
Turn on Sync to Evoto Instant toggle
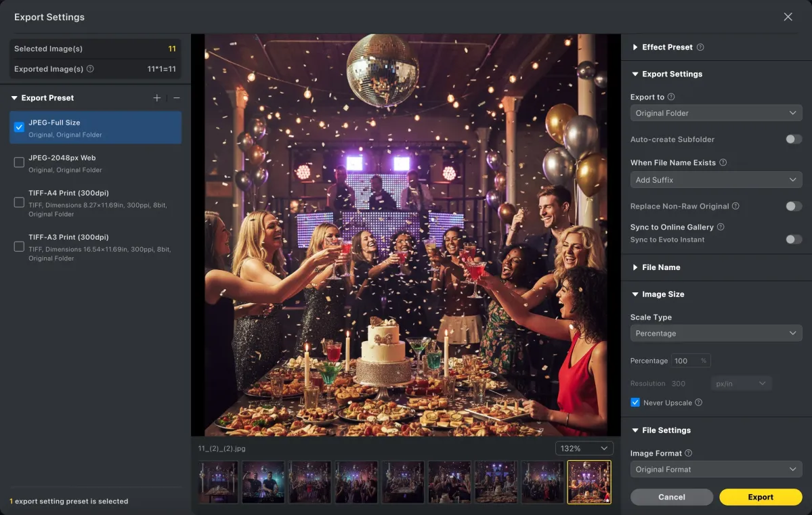pyautogui.click(x=793, y=240)
